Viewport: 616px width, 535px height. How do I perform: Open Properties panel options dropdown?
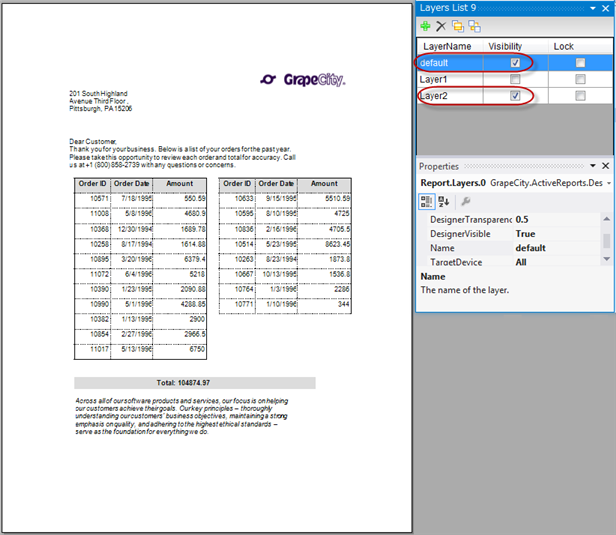(593, 166)
